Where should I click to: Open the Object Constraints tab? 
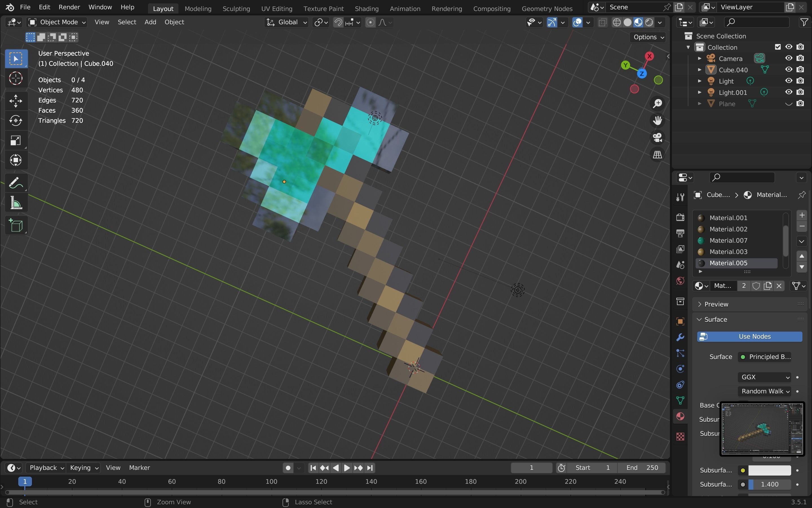point(680,385)
